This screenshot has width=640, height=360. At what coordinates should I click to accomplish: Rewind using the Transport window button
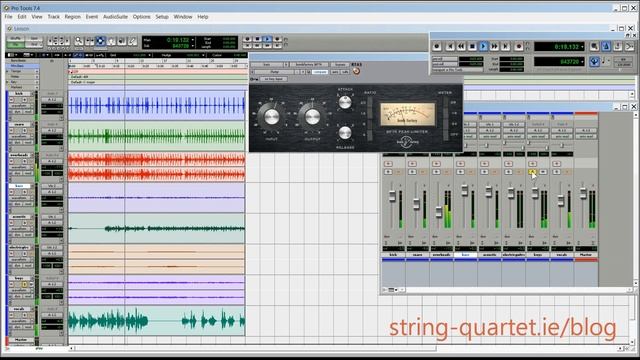coord(461,47)
